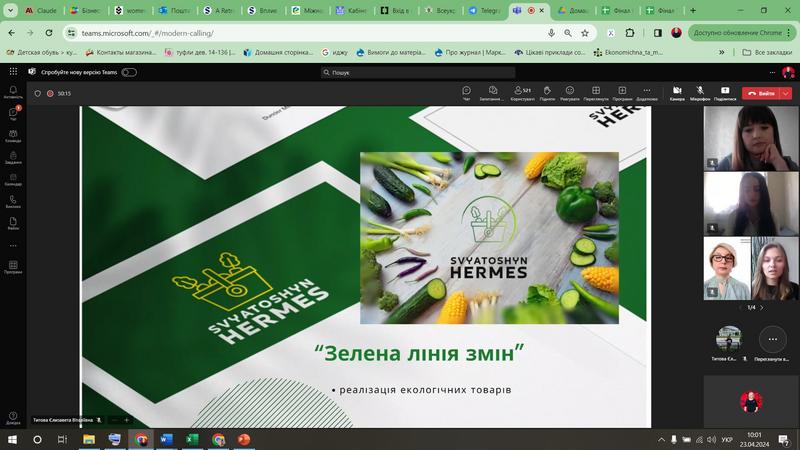800x450 pixels.
Task: Open the meeting Chat panel
Action: click(x=466, y=93)
